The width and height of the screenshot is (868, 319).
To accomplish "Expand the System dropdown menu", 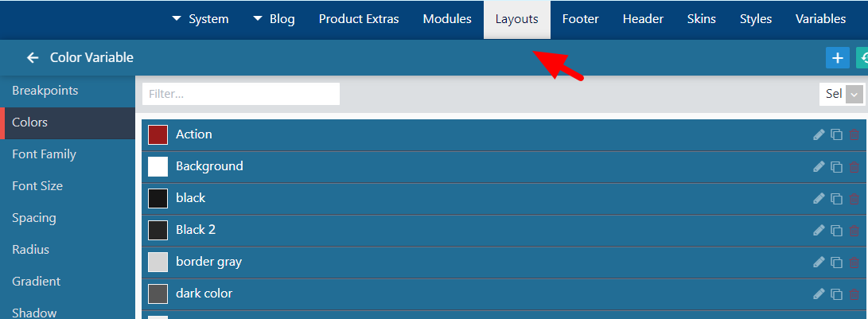I will pos(200,19).
